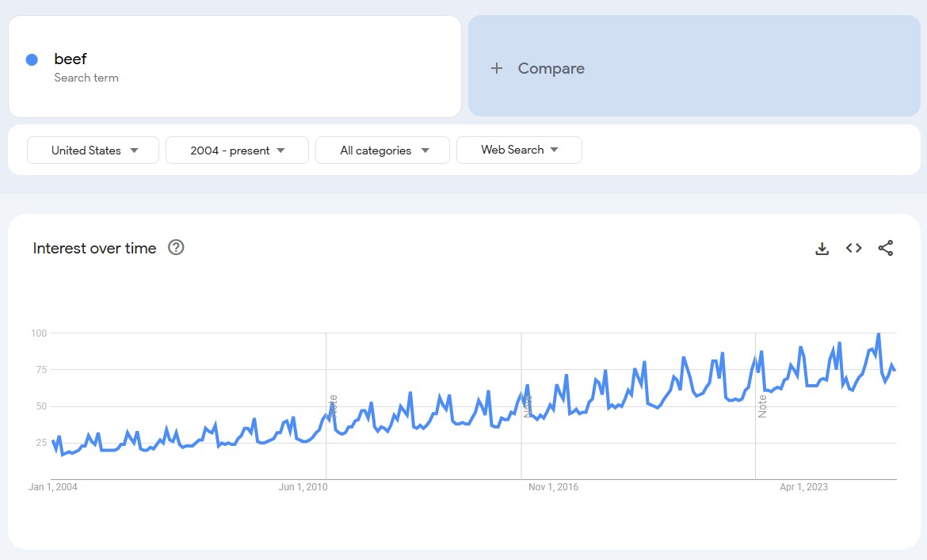Click the 50 value on the y-axis

pos(41,406)
